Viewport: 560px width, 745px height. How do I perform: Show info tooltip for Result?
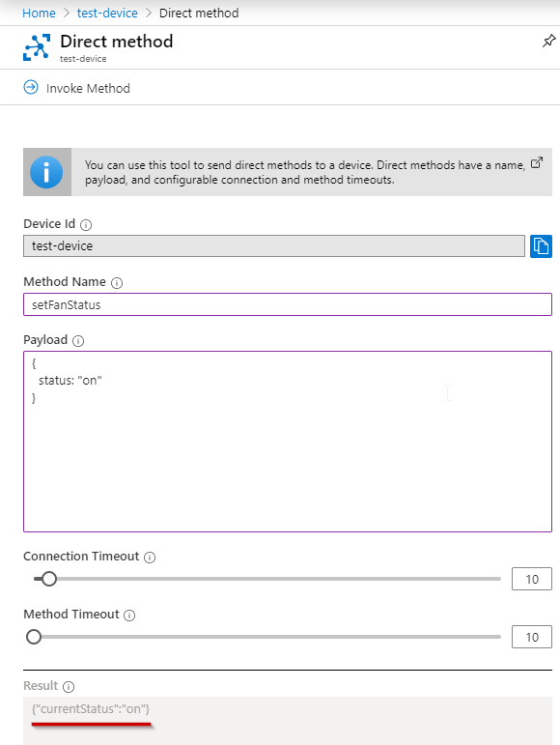click(x=69, y=687)
